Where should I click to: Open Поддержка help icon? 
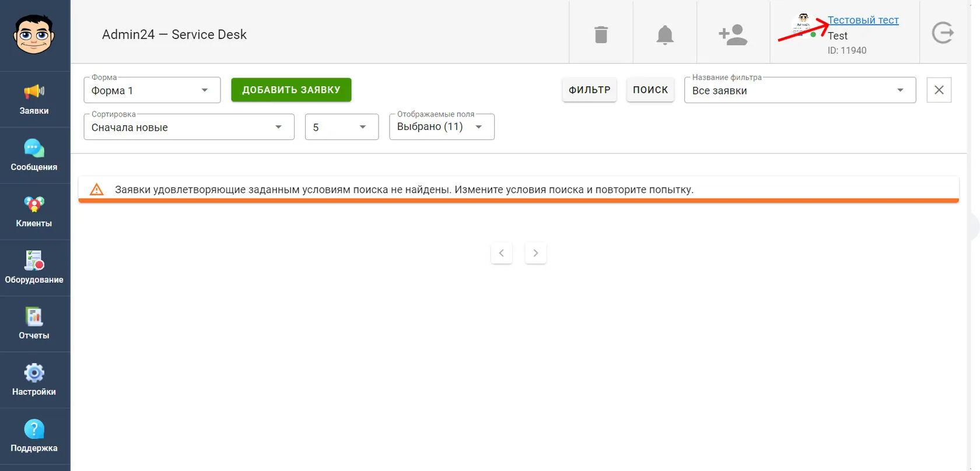pos(34,437)
